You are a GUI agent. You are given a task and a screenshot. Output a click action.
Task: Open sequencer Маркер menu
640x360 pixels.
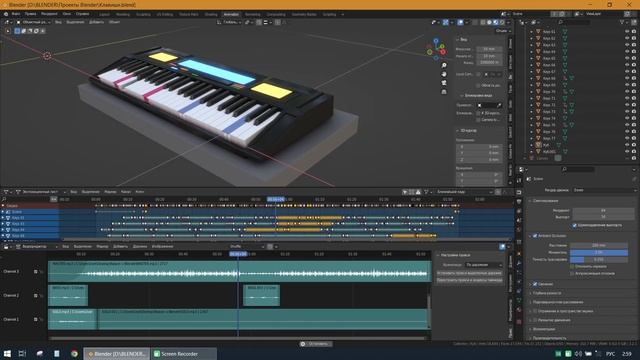[x=102, y=247]
